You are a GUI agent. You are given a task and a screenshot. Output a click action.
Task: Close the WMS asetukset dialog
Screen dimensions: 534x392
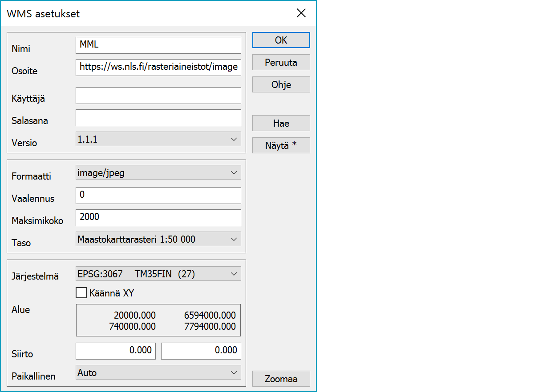pyautogui.click(x=301, y=13)
